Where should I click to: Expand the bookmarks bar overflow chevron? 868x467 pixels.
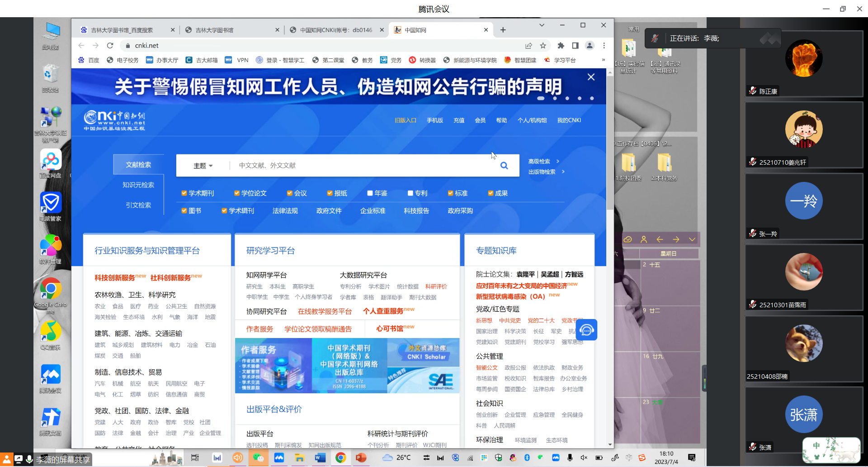click(x=603, y=60)
